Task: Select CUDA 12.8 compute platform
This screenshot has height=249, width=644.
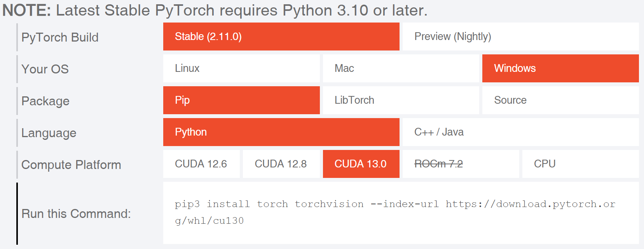Action: [281, 164]
